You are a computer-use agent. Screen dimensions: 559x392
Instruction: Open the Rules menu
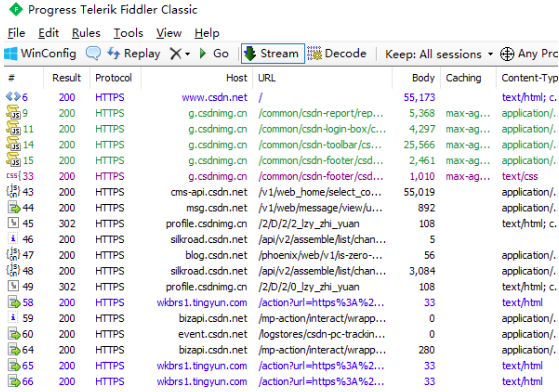86,33
